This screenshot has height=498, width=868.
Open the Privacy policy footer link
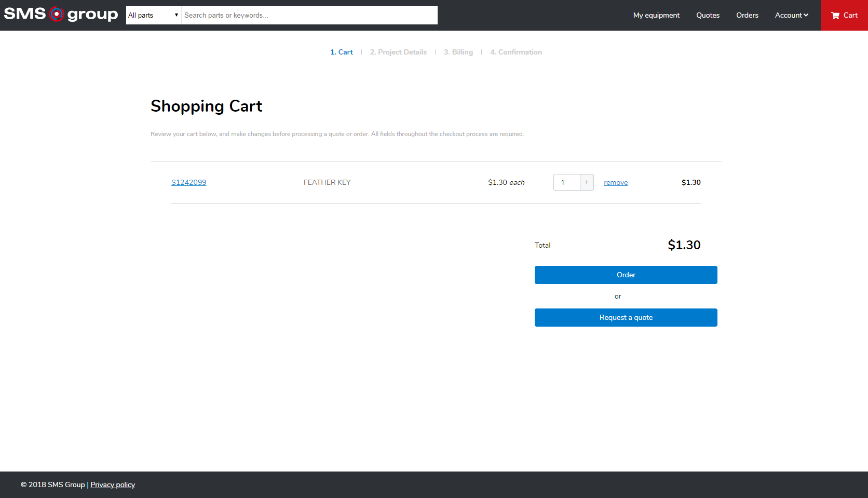(x=113, y=484)
